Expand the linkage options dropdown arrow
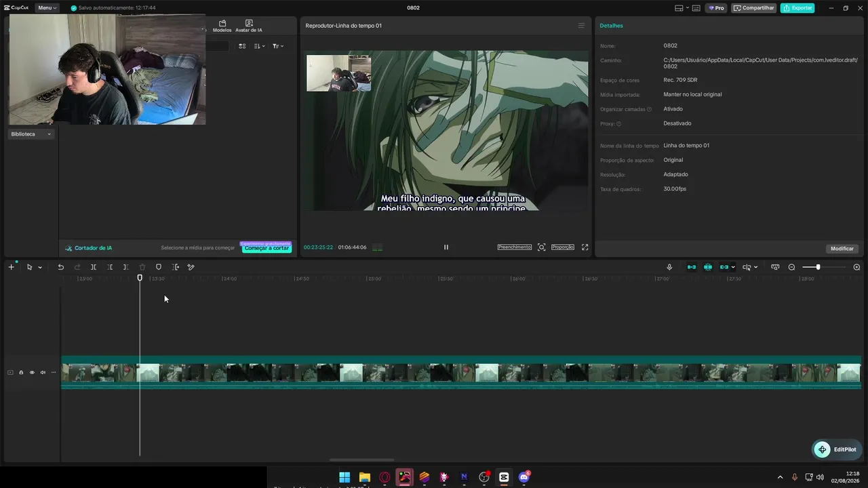Screen dimensions: 868x488 click(733, 267)
